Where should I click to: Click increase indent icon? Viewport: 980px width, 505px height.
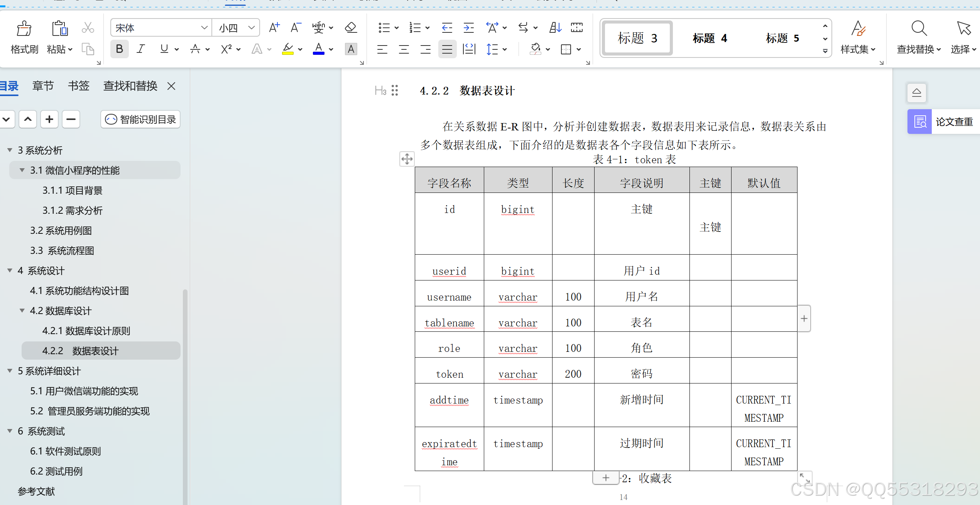[x=468, y=28]
